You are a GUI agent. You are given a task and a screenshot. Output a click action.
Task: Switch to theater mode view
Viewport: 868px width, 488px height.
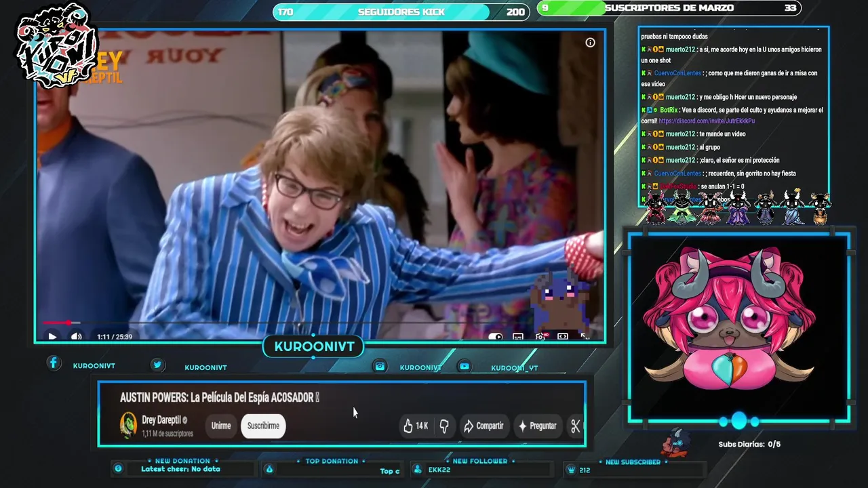(563, 337)
